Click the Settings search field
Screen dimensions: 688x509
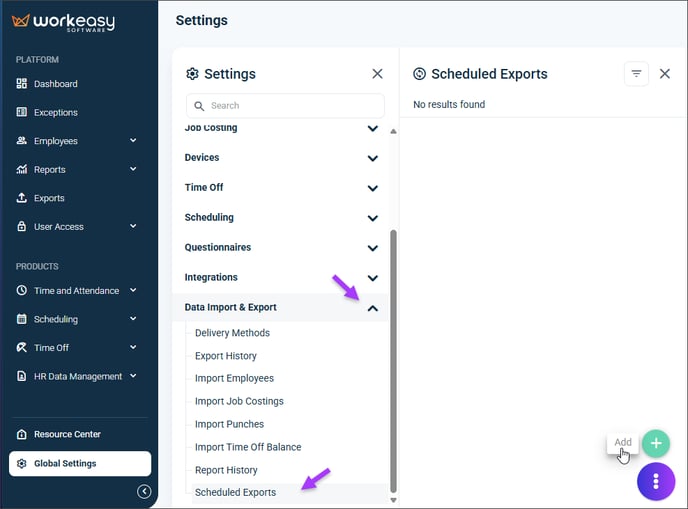click(285, 106)
